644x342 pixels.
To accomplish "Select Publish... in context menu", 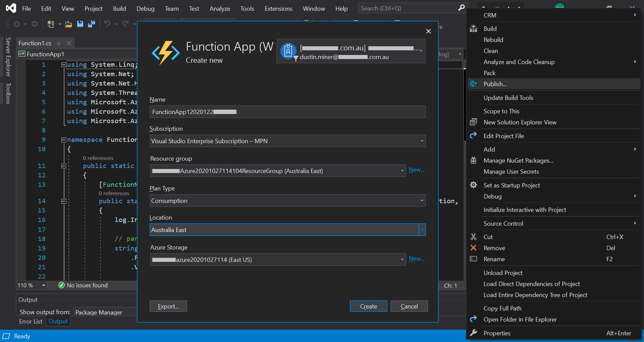I will 554,84.
